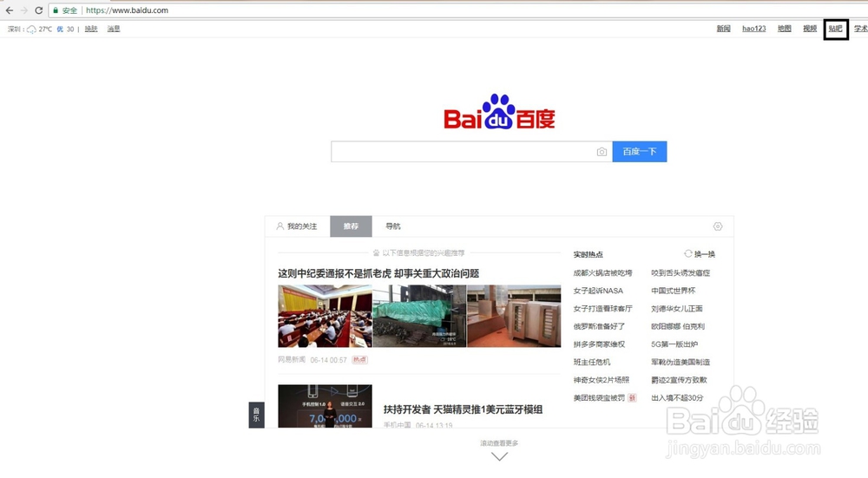
Task: Open camera image search in the search box
Action: 602,152
